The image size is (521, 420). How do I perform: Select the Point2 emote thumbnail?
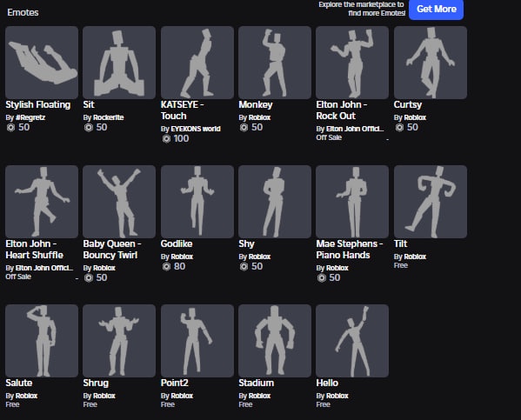pyautogui.click(x=197, y=341)
